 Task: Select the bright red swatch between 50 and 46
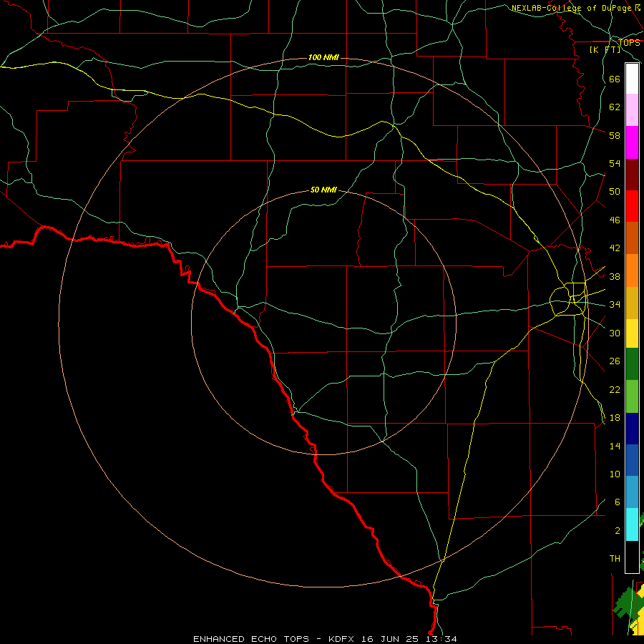(632, 206)
